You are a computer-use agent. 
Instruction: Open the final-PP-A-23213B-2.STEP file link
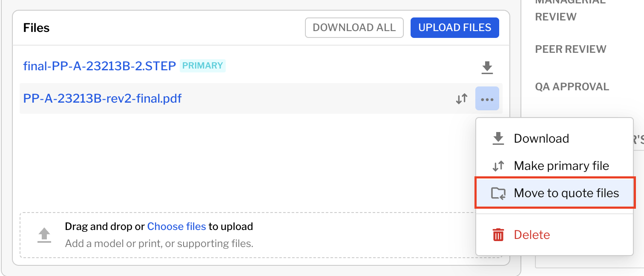tap(99, 66)
